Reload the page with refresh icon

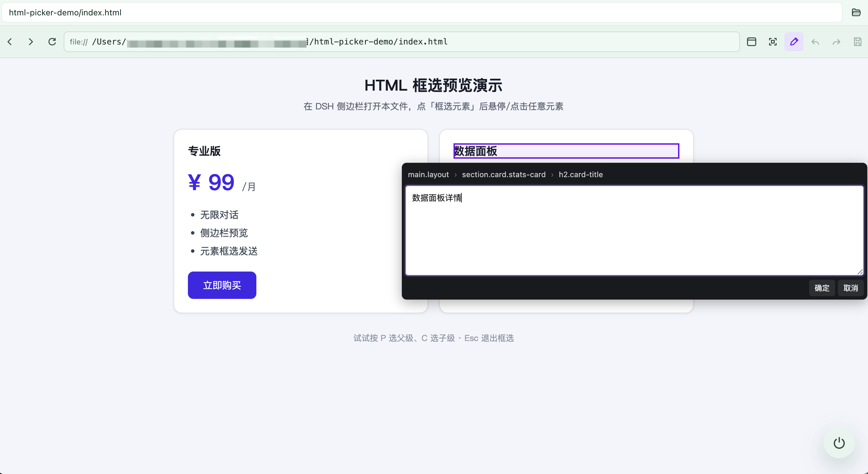52,42
